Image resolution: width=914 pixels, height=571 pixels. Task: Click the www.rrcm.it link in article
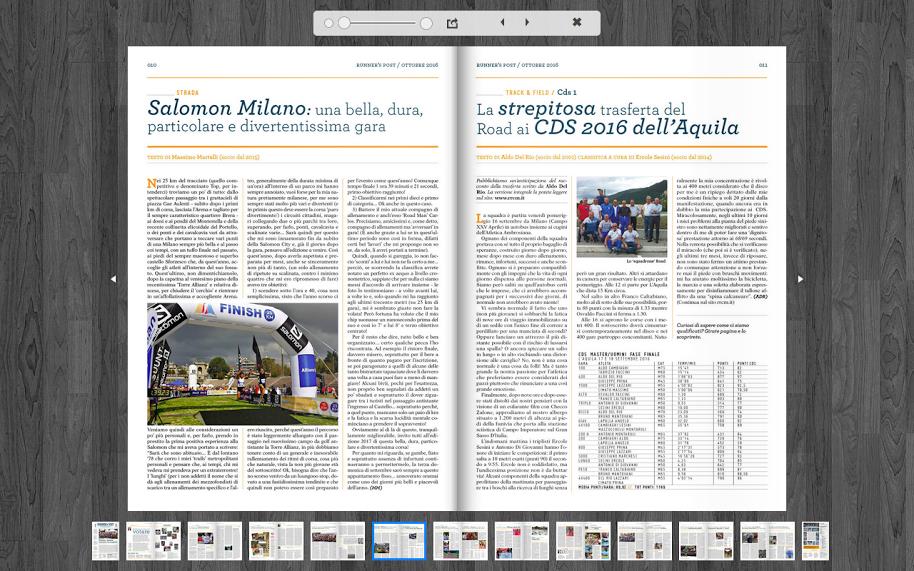click(x=511, y=198)
